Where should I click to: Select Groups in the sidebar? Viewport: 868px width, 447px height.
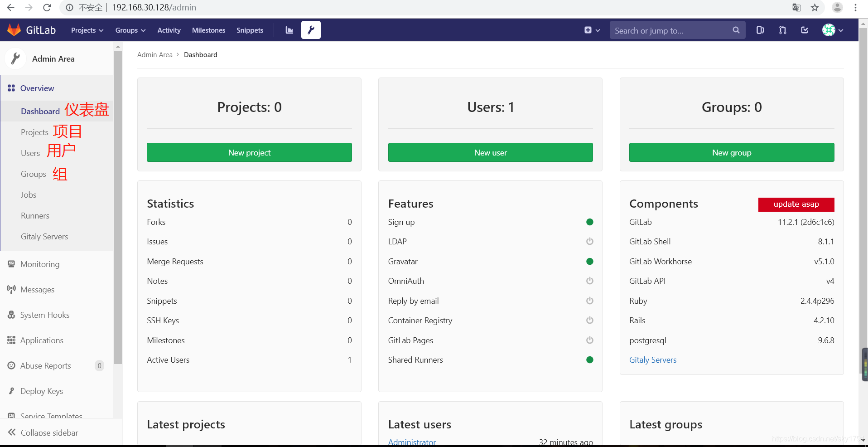pyautogui.click(x=34, y=174)
